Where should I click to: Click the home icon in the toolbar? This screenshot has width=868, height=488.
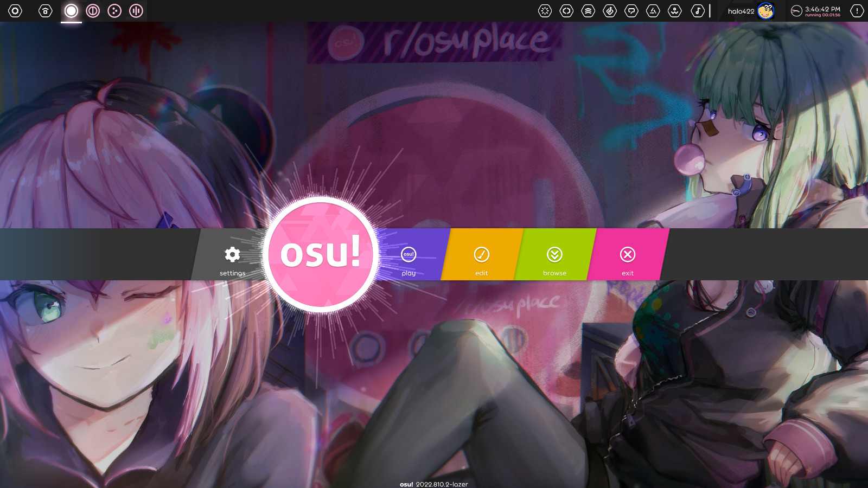[44, 10]
